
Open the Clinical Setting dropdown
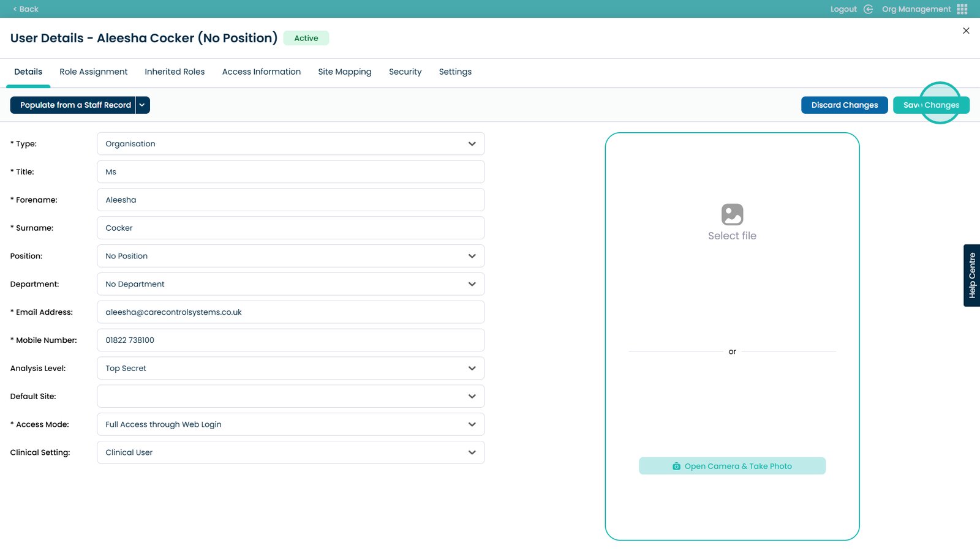(290, 452)
